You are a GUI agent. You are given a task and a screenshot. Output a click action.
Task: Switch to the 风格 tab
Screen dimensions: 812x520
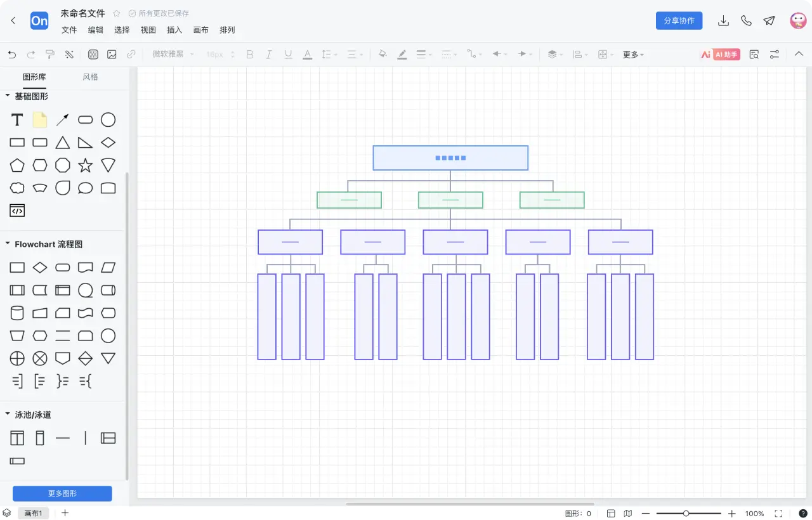click(90, 77)
